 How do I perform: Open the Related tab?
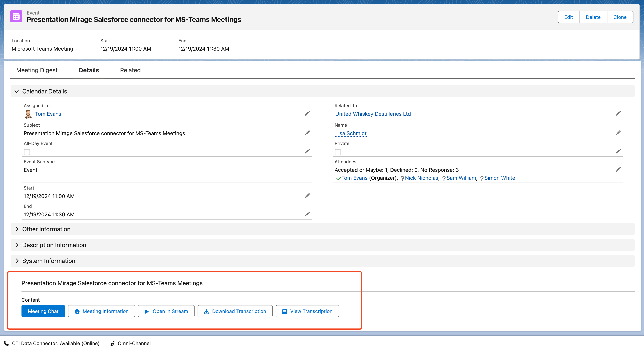point(130,70)
